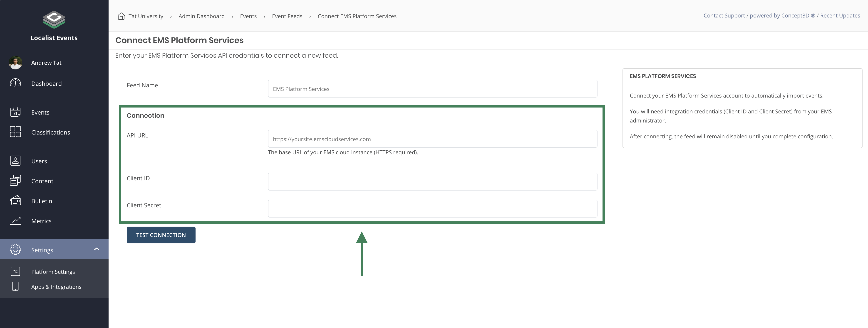The height and width of the screenshot is (328, 868).
Task: Collapse the Settings menu chevron
Action: [x=97, y=249]
